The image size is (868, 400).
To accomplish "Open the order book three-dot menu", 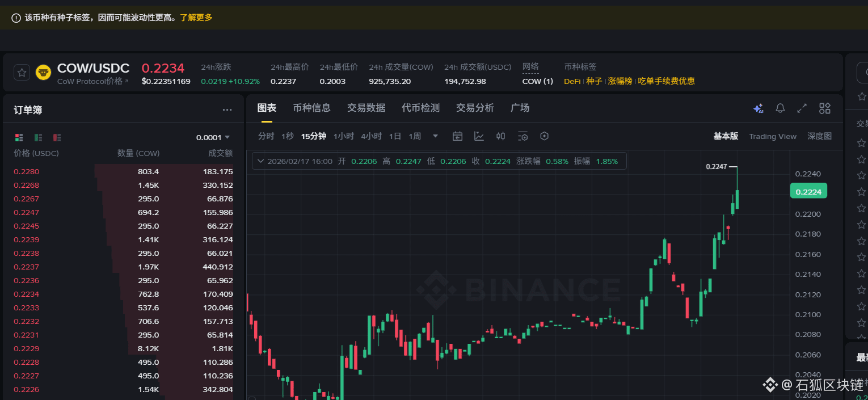I will [227, 110].
